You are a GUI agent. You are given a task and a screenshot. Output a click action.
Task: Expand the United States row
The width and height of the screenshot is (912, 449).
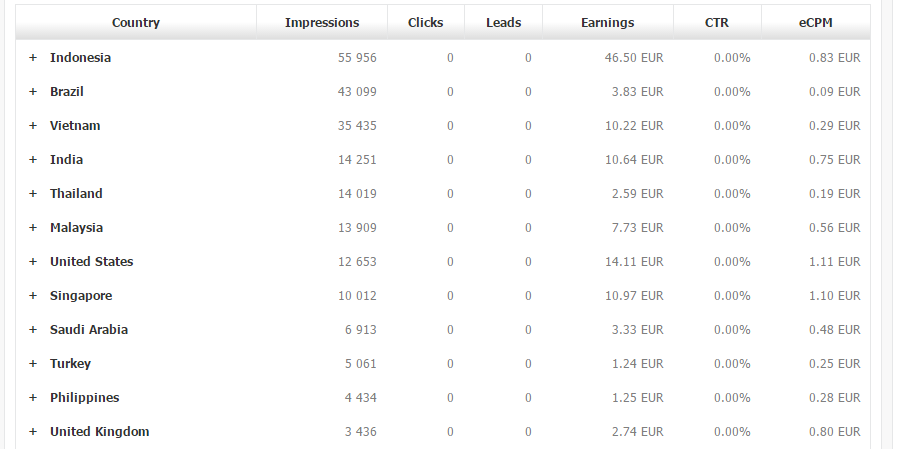33,262
